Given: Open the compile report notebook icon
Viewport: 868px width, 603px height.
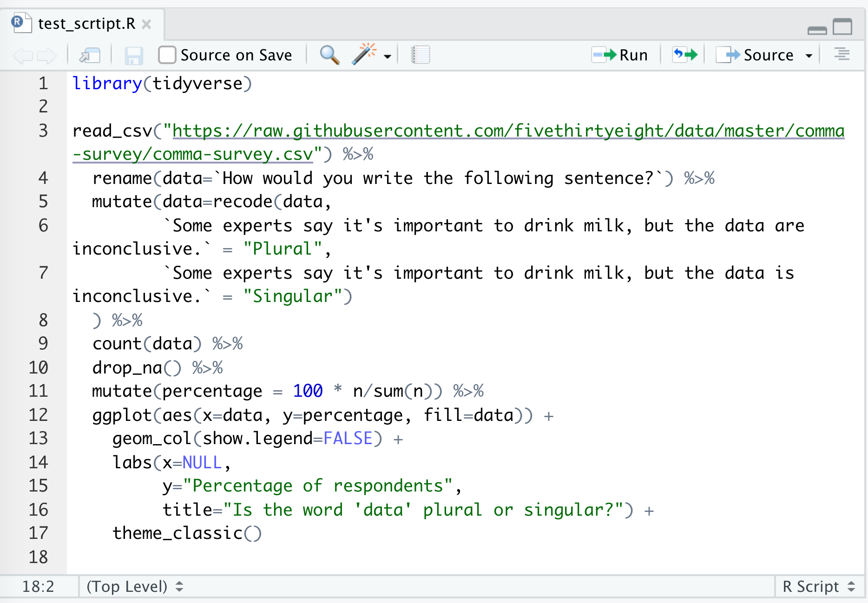Looking at the screenshot, I should pos(421,55).
